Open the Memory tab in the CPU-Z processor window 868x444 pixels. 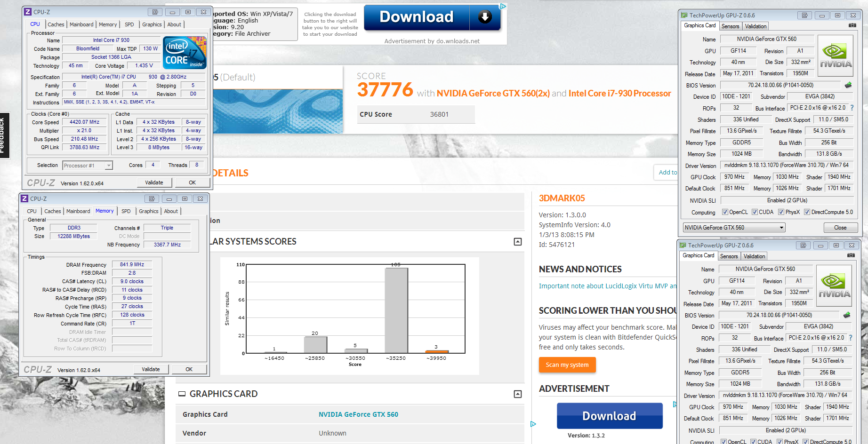108,24
